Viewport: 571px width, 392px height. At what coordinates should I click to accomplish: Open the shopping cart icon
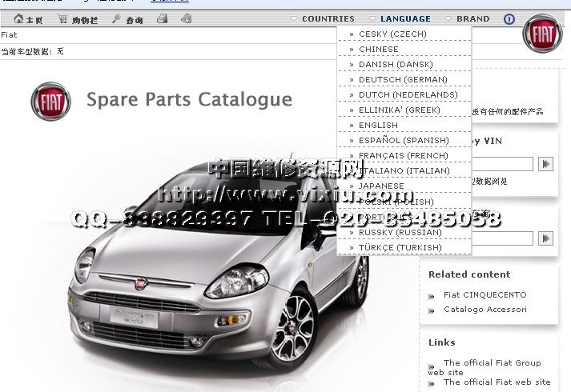click(x=63, y=18)
